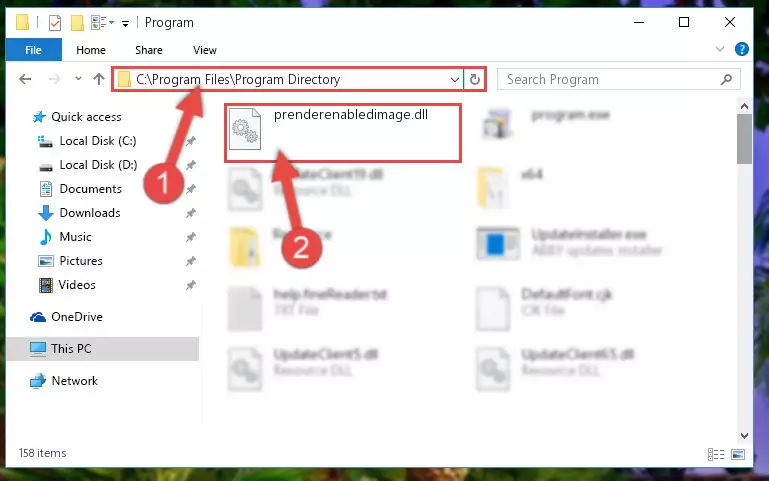Viewport: 769px width, 481px height.
Task: Switch to Details view icon in status bar
Action: click(x=716, y=455)
